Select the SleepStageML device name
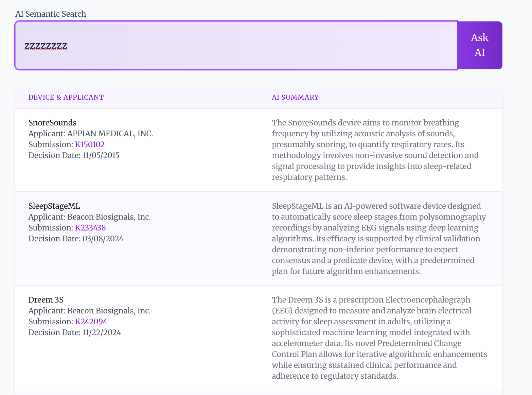This screenshot has width=532, height=395. 54,206
